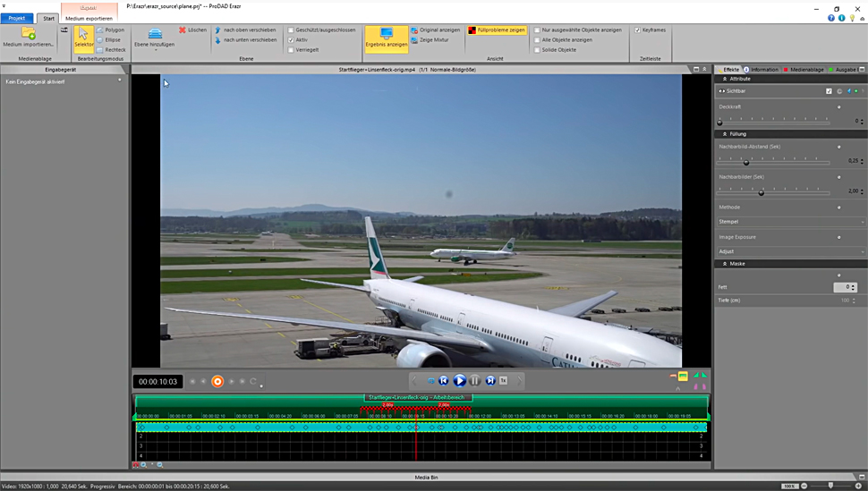Click Original anzeigen view icon

tap(414, 30)
